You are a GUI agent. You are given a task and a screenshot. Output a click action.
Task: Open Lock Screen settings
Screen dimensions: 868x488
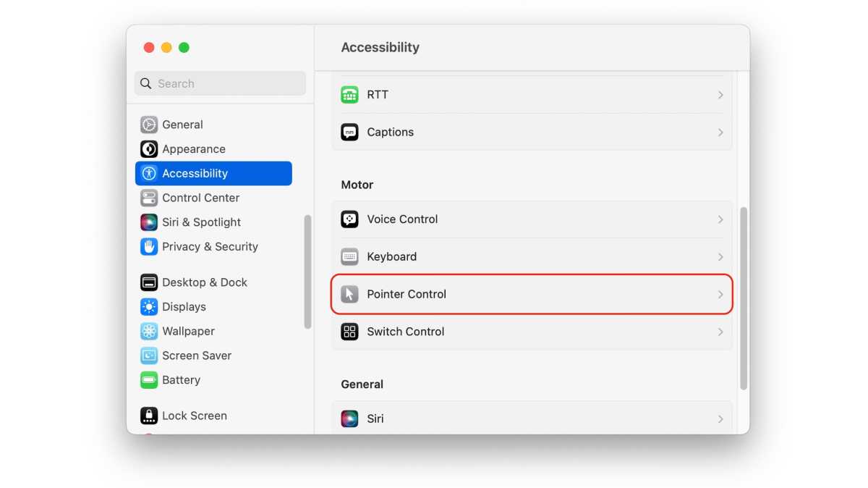(194, 416)
